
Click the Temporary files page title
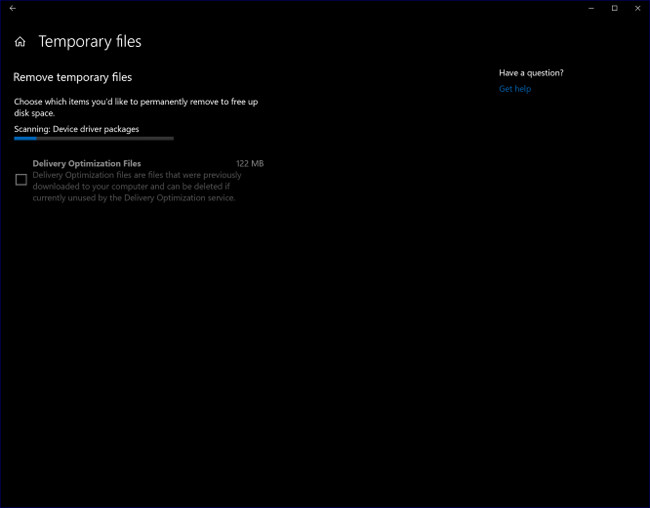pos(90,42)
